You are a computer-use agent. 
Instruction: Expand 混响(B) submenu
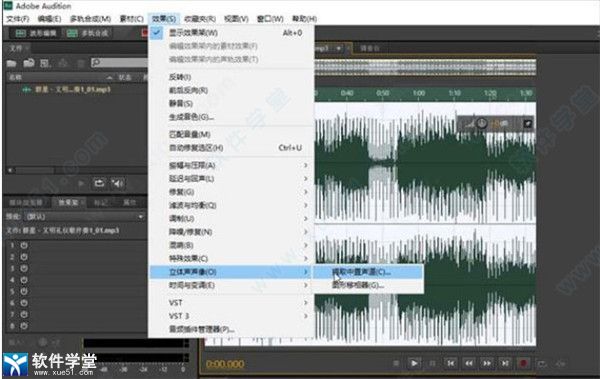pos(231,245)
